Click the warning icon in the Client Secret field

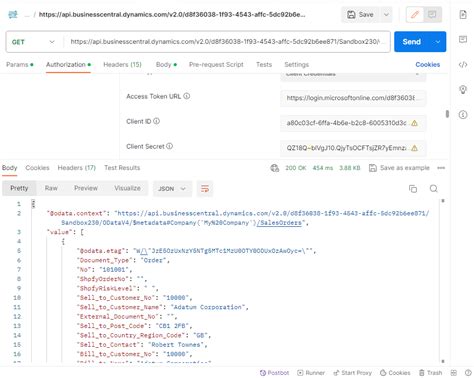click(x=414, y=148)
